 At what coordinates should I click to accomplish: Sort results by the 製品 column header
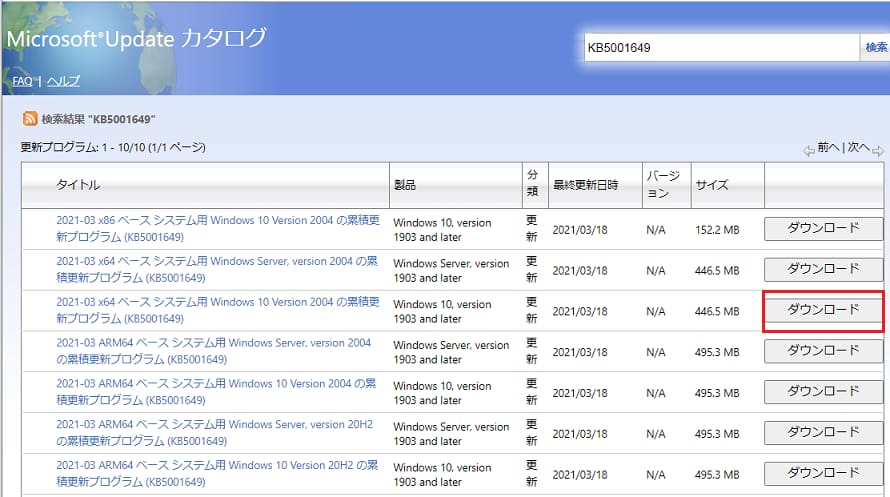pyautogui.click(x=404, y=185)
